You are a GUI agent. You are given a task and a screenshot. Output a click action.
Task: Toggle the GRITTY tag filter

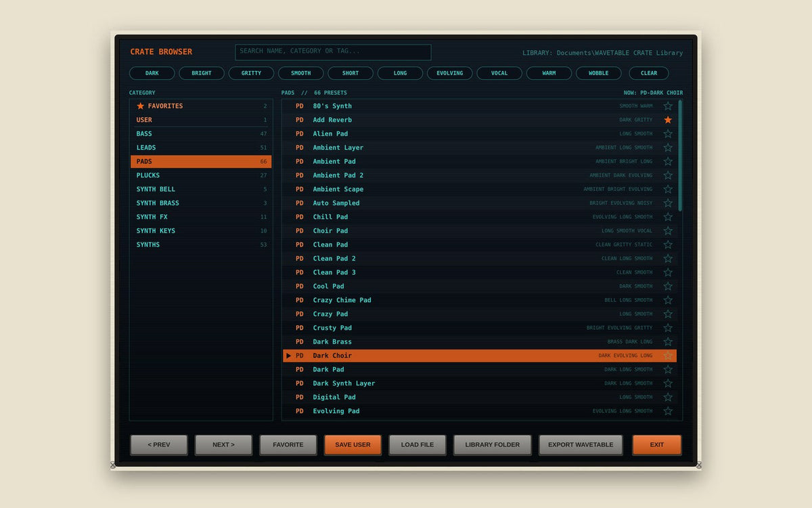tap(251, 73)
